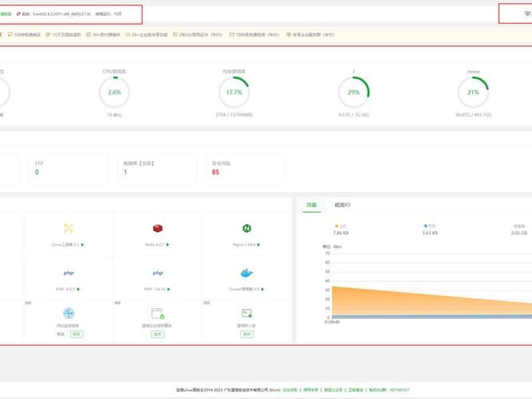The width and height of the screenshot is (532, 399).
Task: Click the security risk count 85
Action: pyautogui.click(x=215, y=172)
